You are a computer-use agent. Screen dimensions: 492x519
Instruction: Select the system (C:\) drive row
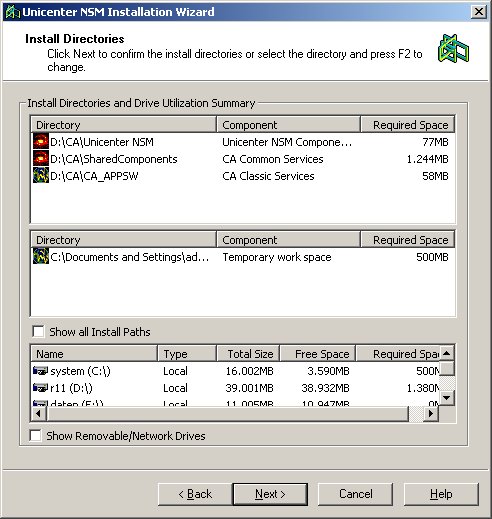point(235,371)
